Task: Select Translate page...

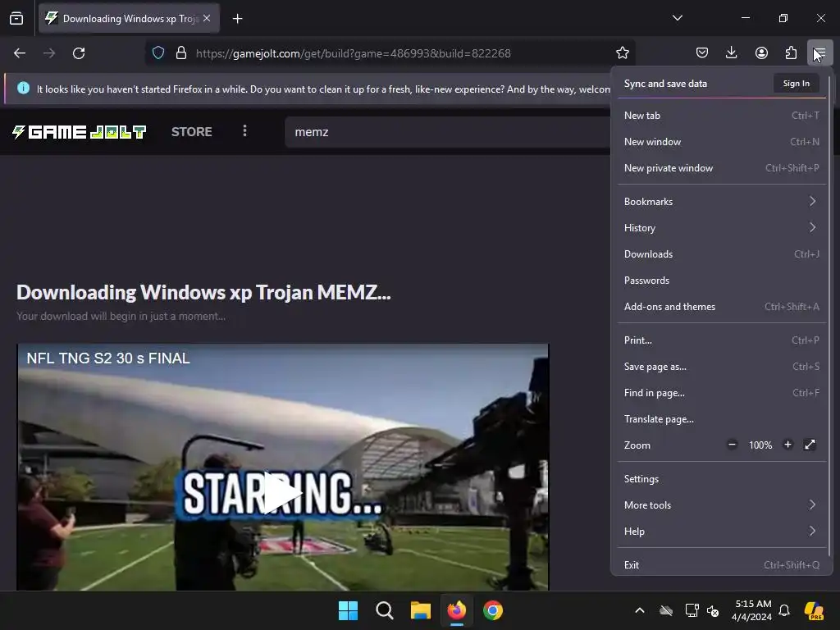Action: [721, 419]
